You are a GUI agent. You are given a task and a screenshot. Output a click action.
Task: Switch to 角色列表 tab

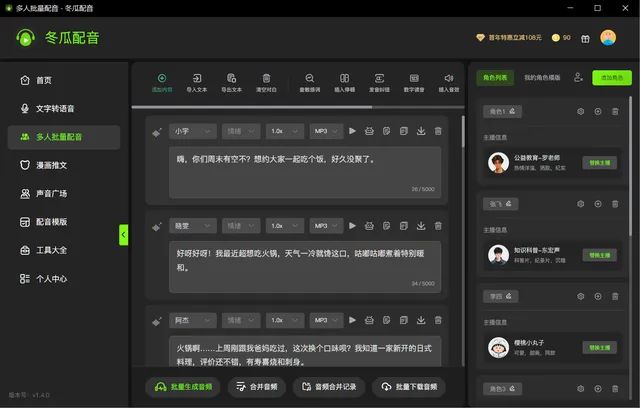pyautogui.click(x=495, y=78)
